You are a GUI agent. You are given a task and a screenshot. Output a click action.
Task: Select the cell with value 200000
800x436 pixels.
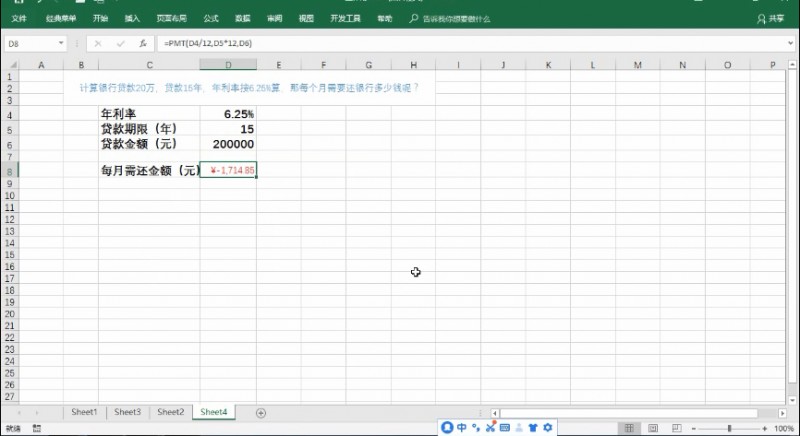pos(228,144)
